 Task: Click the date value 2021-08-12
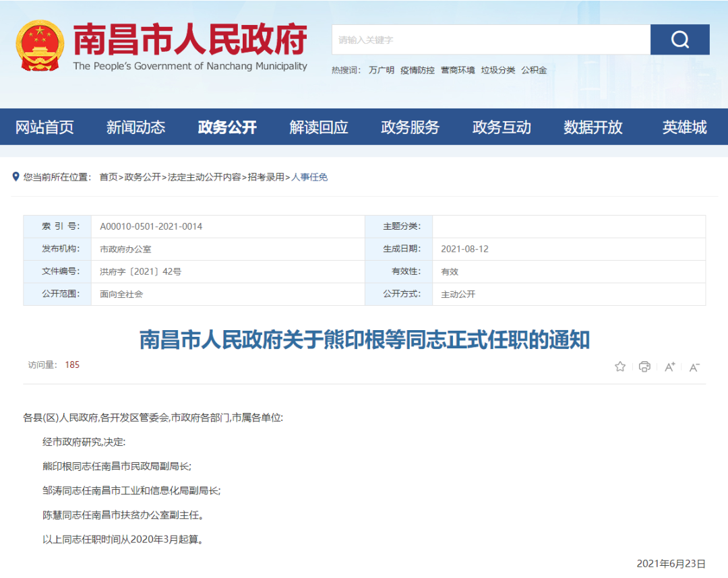464,249
